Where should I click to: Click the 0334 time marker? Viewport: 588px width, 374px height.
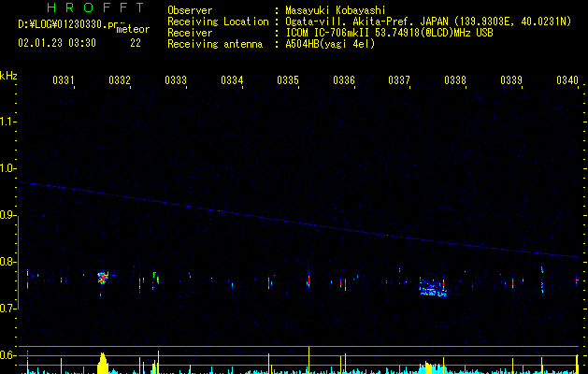pyautogui.click(x=232, y=80)
